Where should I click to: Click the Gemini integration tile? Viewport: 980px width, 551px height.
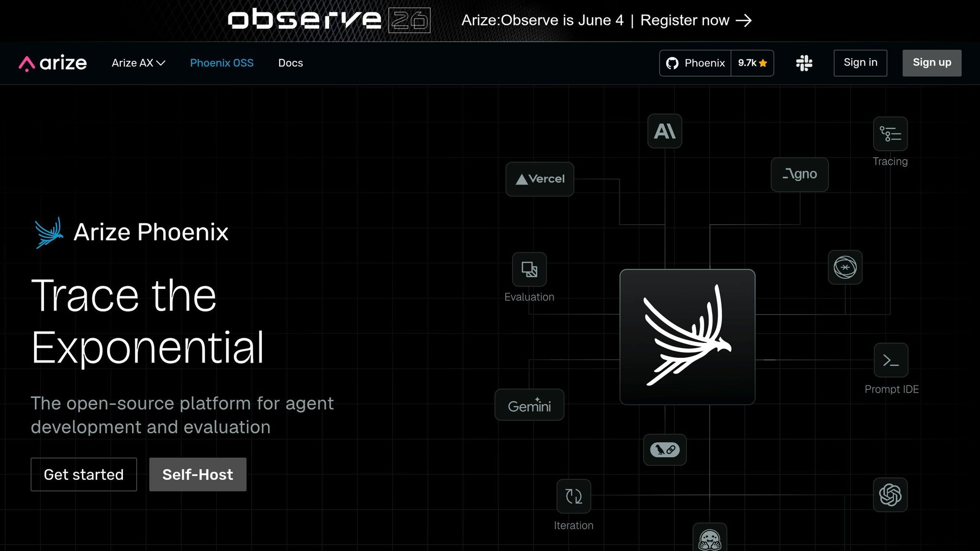pyautogui.click(x=529, y=405)
